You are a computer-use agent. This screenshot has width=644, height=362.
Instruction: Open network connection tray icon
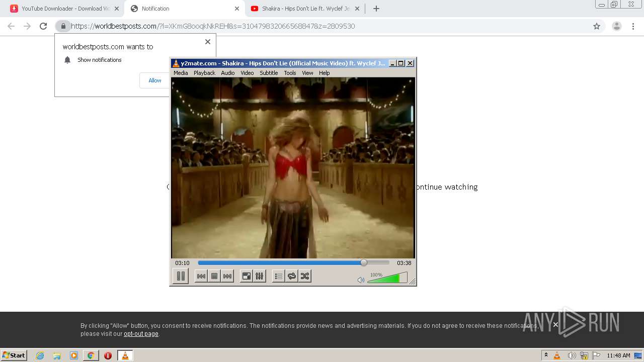pos(584,355)
